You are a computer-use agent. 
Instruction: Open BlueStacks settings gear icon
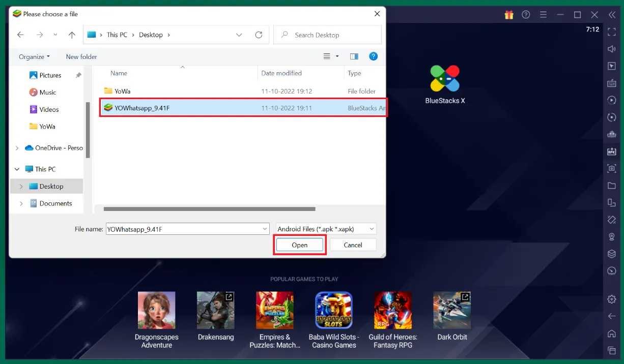point(612,299)
